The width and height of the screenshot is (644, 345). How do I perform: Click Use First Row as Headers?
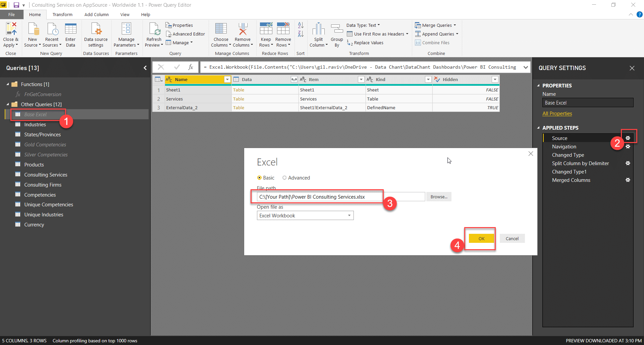pyautogui.click(x=377, y=34)
